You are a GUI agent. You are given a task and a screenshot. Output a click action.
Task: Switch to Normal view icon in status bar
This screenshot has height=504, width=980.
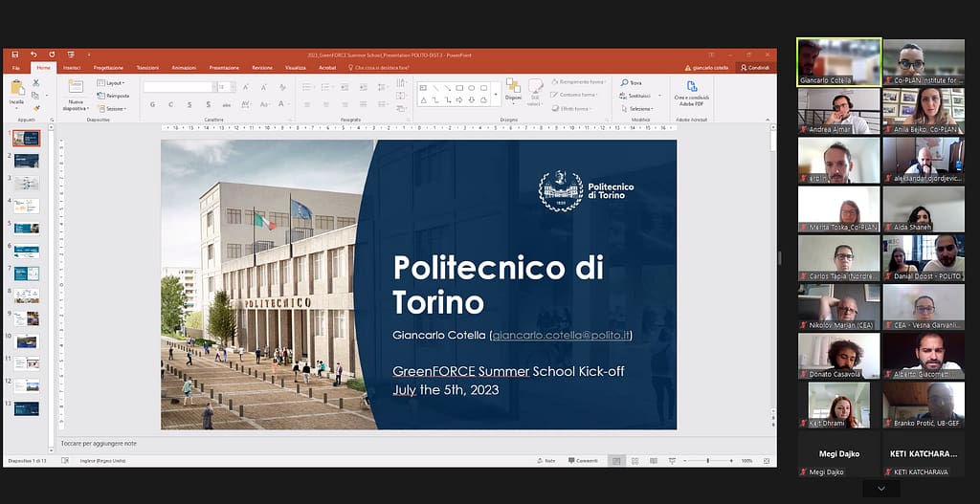pos(616,461)
